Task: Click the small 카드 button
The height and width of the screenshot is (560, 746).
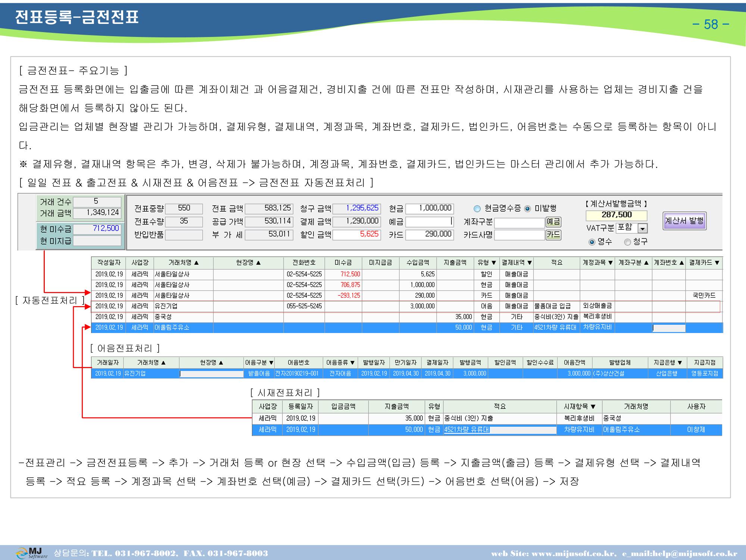Action: click(553, 235)
